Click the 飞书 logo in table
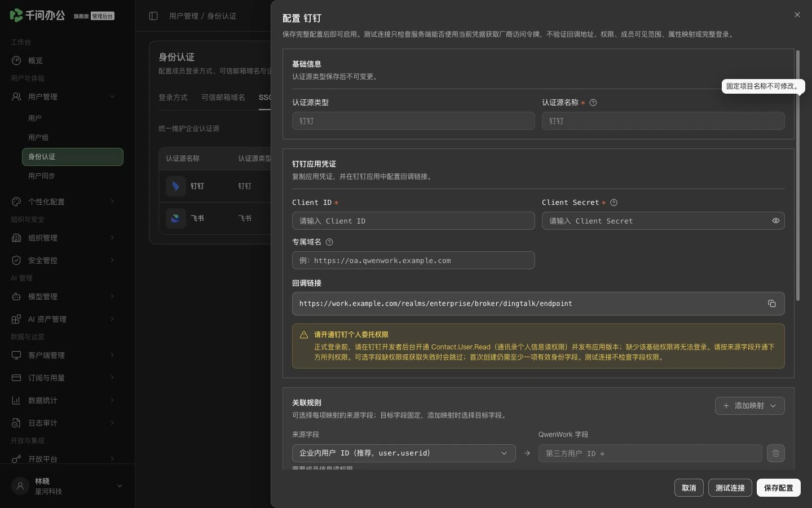 [x=176, y=218]
